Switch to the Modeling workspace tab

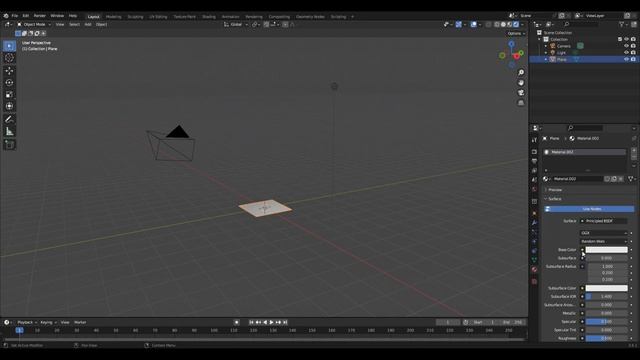(113, 17)
